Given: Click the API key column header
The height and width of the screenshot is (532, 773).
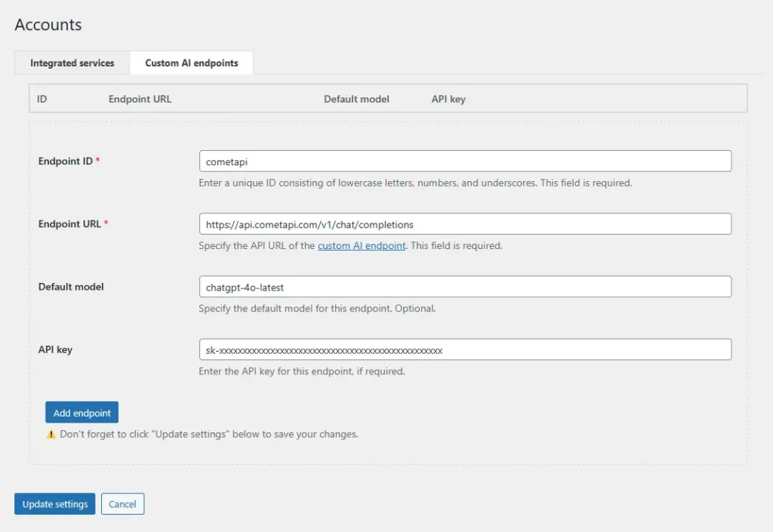Looking at the screenshot, I should tap(448, 99).
